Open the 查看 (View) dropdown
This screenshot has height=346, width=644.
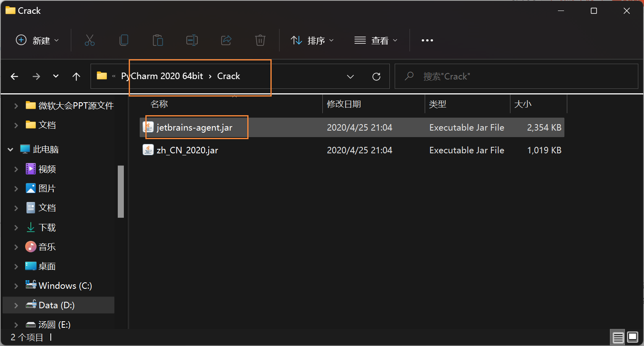(376, 40)
